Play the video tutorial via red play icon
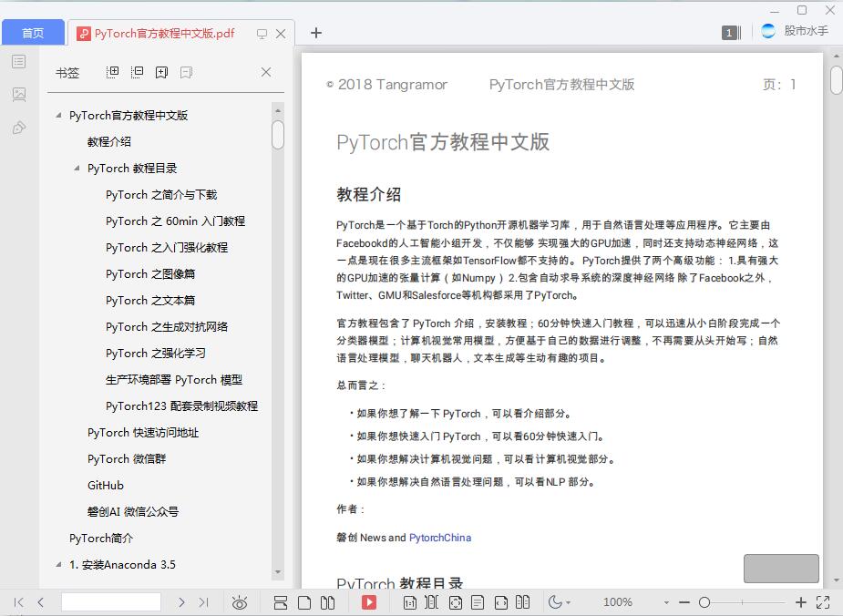This screenshot has height=616, width=843. click(369, 601)
